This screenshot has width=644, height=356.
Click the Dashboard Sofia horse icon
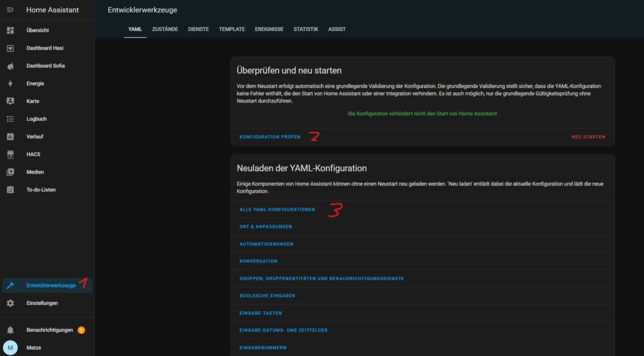pos(10,65)
